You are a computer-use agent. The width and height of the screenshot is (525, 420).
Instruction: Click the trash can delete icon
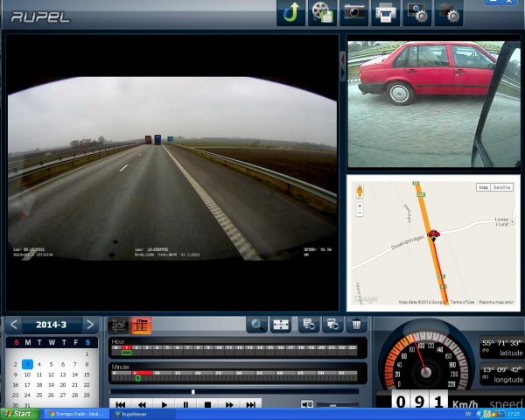click(357, 325)
